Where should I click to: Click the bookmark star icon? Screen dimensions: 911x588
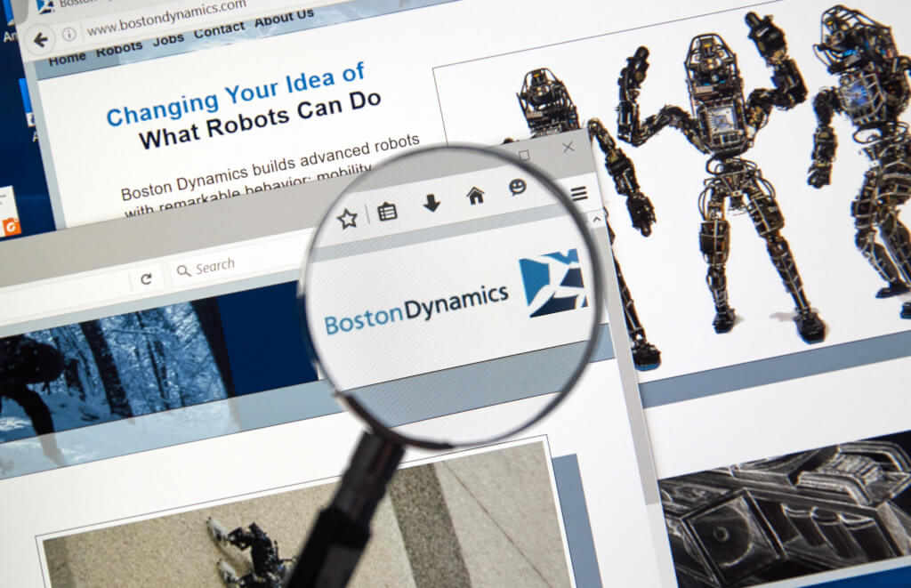(x=347, y=218)
